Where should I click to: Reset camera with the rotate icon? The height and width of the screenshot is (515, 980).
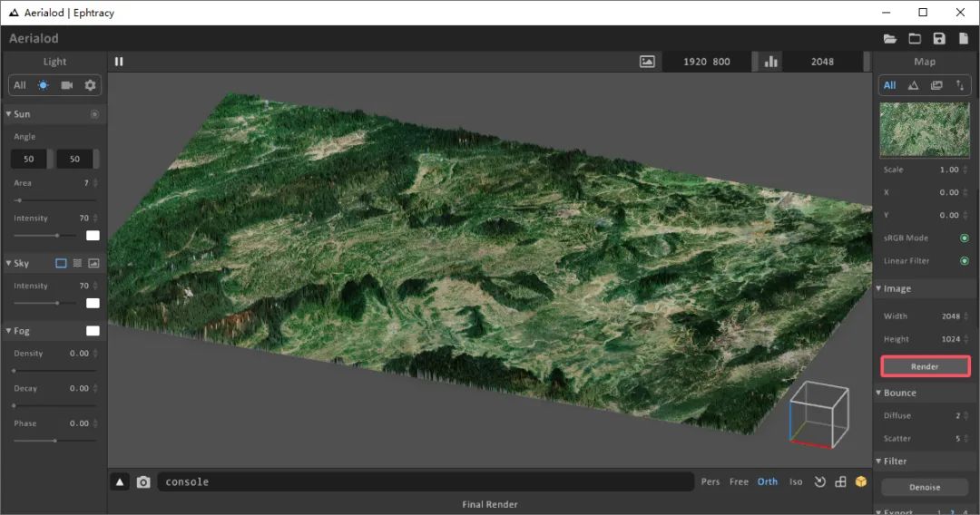pos(819,481)
